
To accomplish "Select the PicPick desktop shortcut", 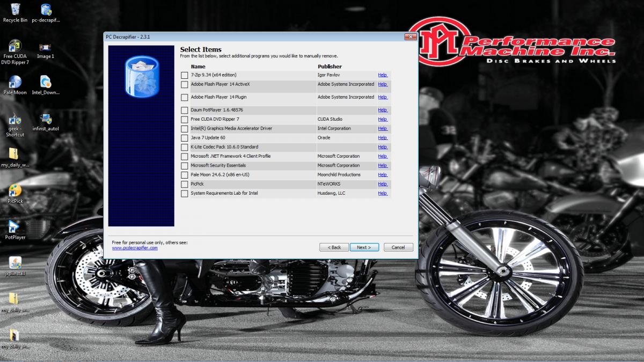I will point(15,194).
